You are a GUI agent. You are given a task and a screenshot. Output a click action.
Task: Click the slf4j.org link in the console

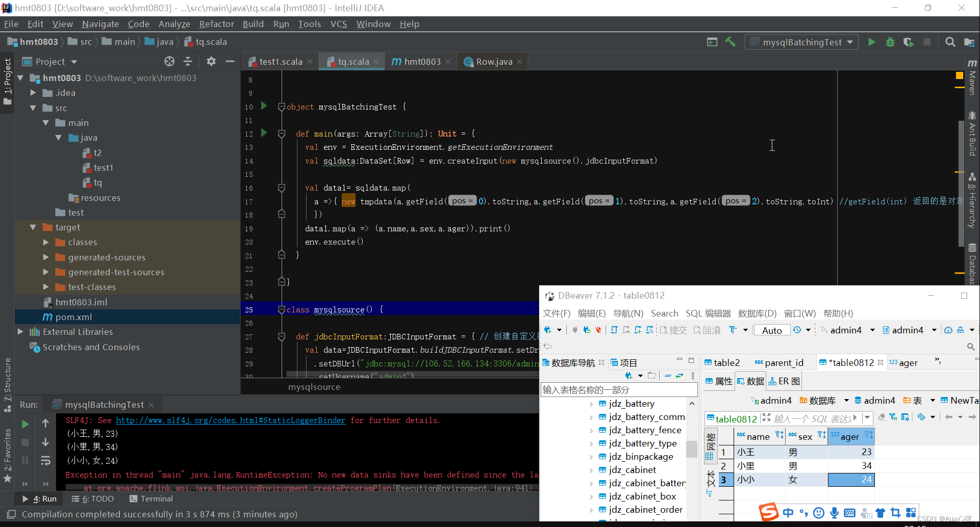click(230, 420)
